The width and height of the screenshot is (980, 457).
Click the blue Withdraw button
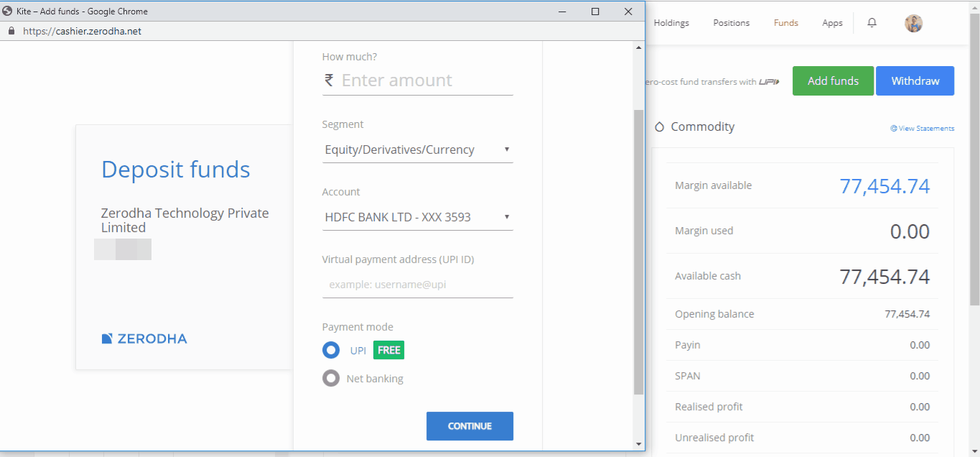point(915,81)
